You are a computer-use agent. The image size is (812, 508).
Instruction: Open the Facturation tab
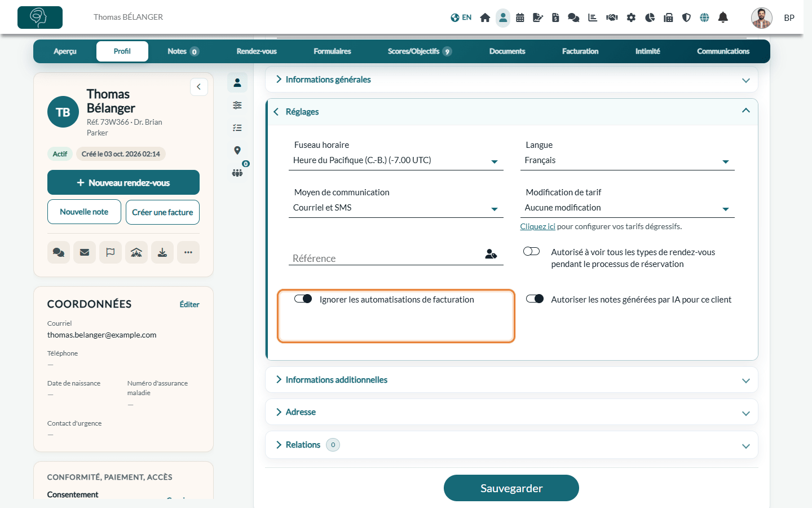point(580,51)
